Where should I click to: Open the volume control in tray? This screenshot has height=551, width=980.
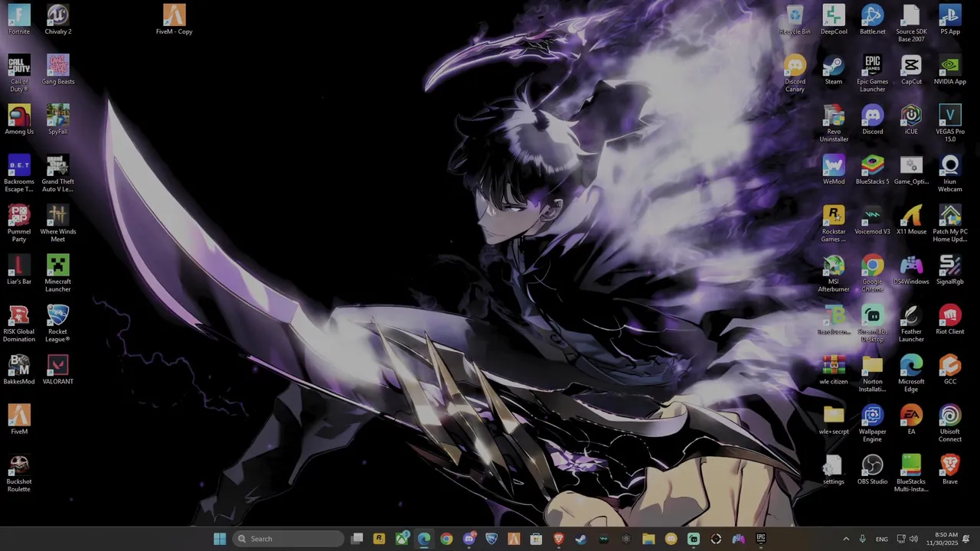913,539
